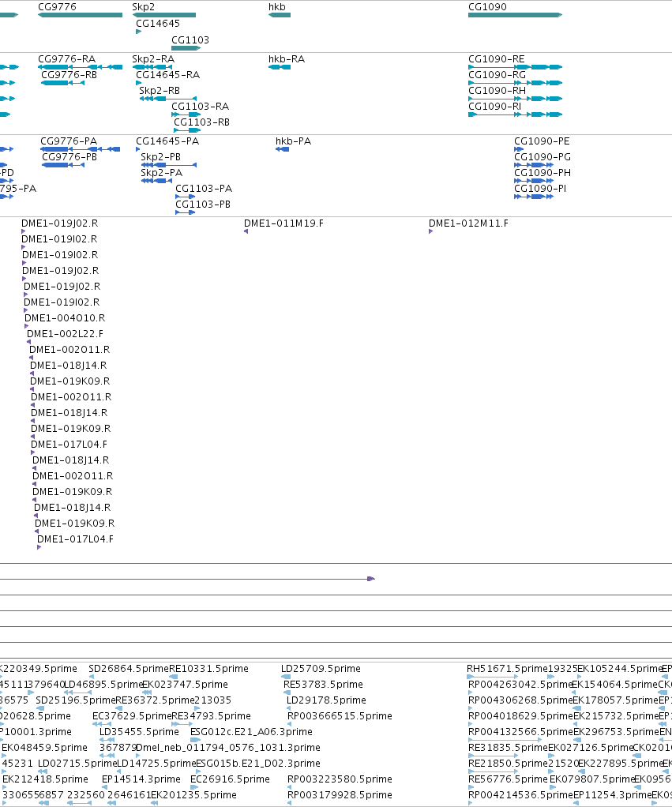Open the hkb-RA transcript
This screenshot has width=672, height=807.
[287, 58]
